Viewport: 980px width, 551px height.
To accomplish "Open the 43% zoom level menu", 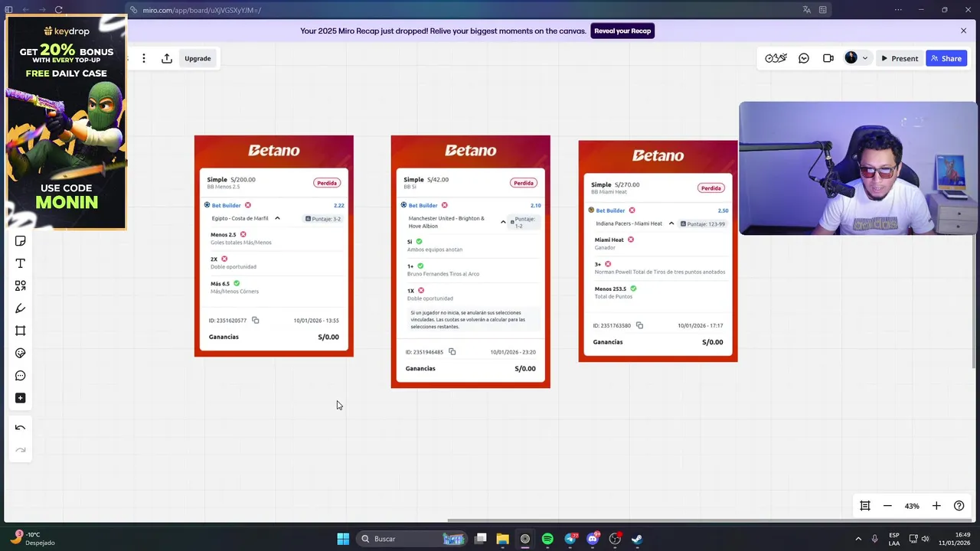I will click(912, 506).
